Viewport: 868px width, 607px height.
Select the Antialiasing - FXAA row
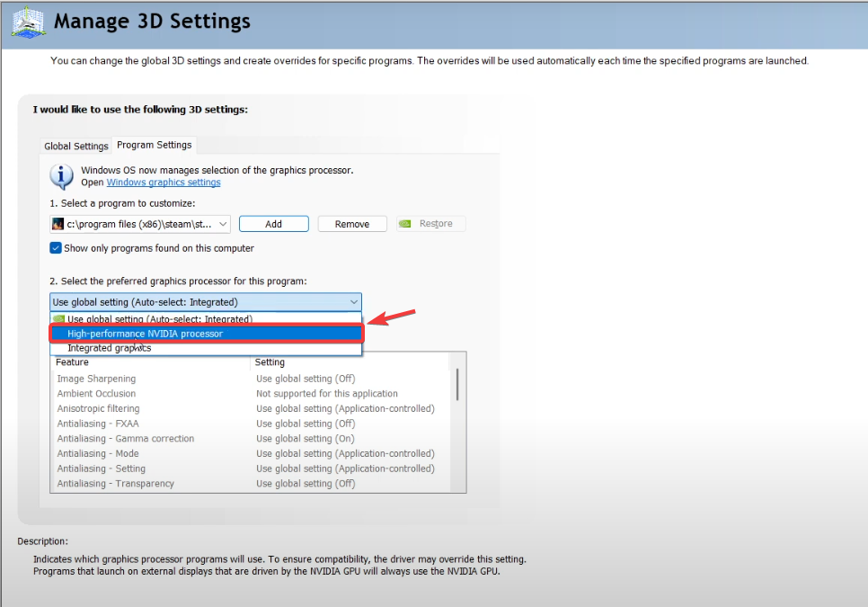coord(250,424)
